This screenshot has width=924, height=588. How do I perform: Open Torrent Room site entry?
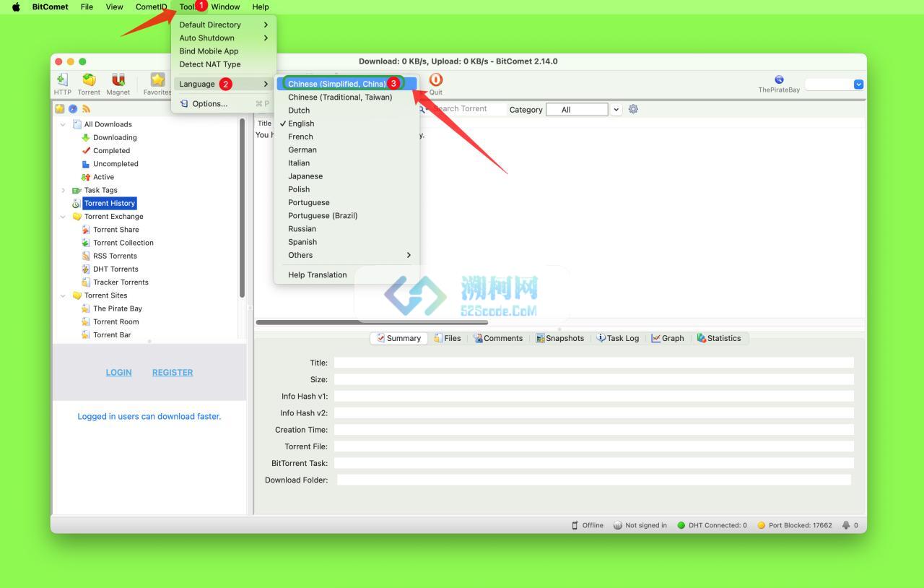(115, 321)
